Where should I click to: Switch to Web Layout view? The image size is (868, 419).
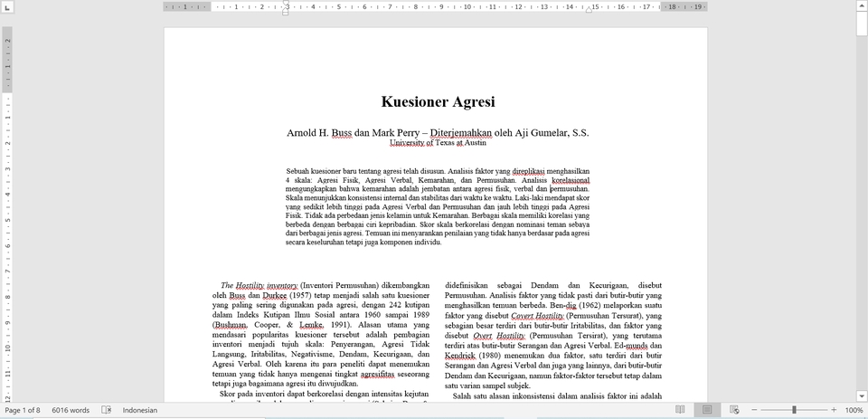click(x=734, y=410)
